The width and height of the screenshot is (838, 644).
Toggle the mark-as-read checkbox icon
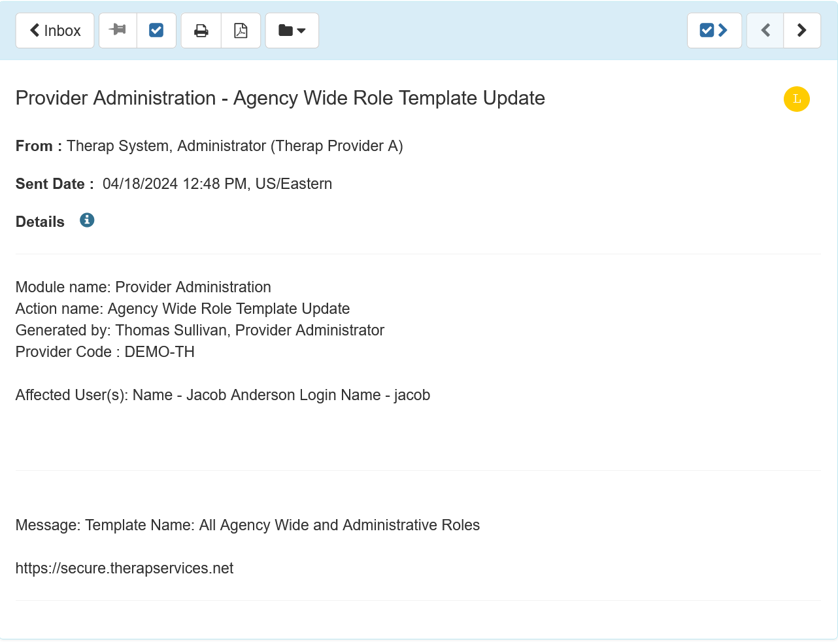coord(156,31)
